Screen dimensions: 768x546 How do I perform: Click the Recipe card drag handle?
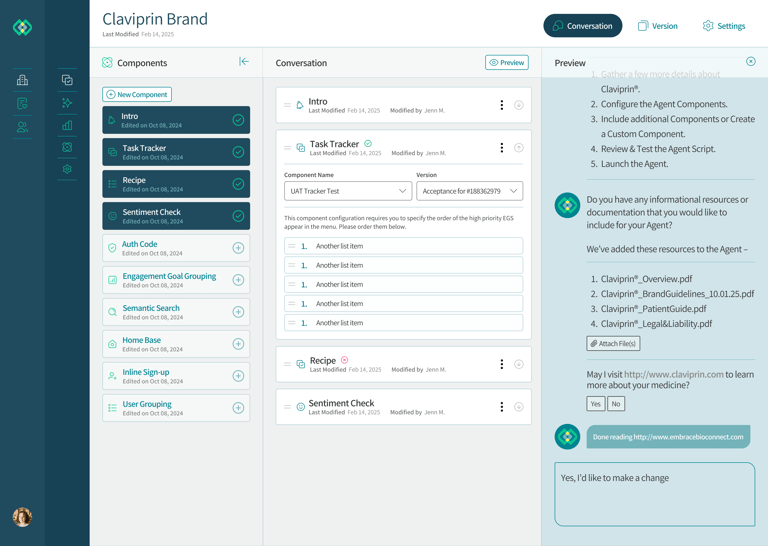click(x=288, y=364)
